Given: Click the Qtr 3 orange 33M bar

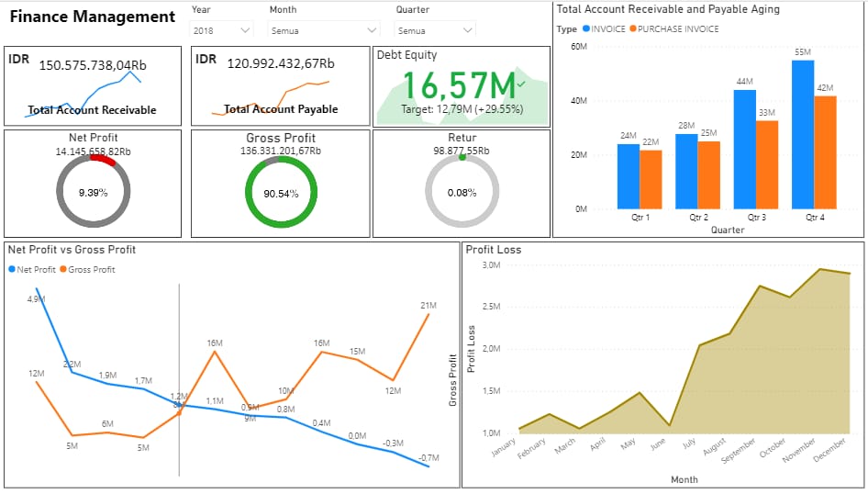Looking at the screenshot, I should pos(766,165).
